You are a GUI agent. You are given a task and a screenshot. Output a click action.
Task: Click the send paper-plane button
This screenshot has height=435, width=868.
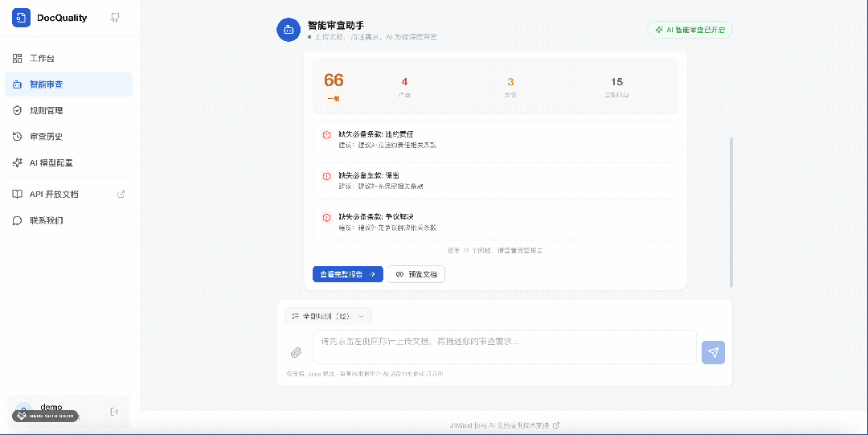pyautogui.click(x=713, y=352)
